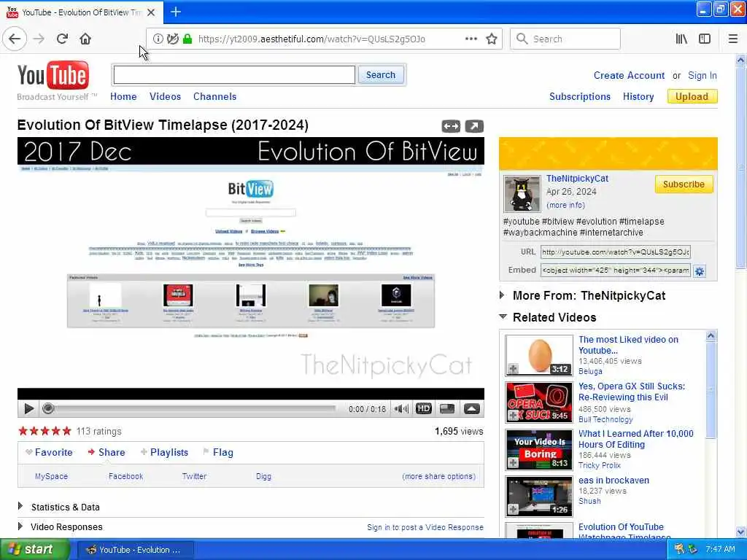Toggle HD quality on the player

424,408
